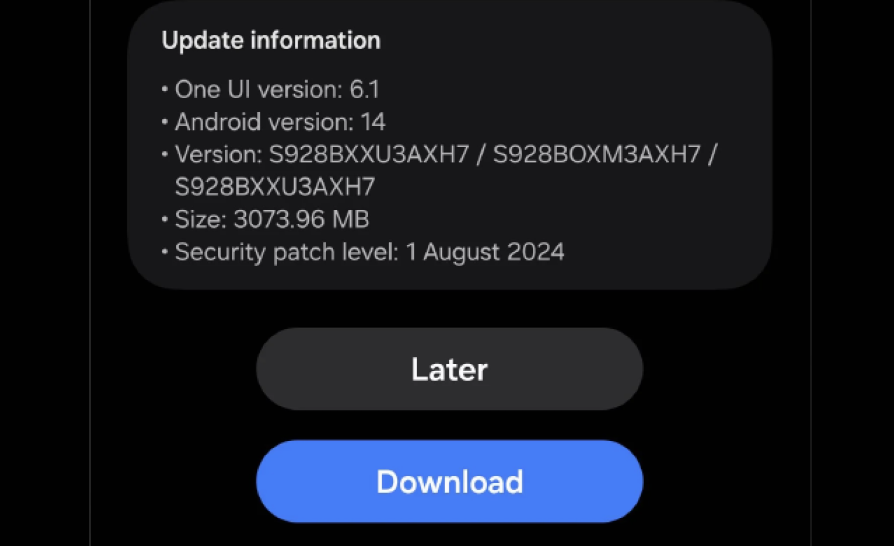Click the wrapped S928BXXU3AXH7 second line

point(275,187)
